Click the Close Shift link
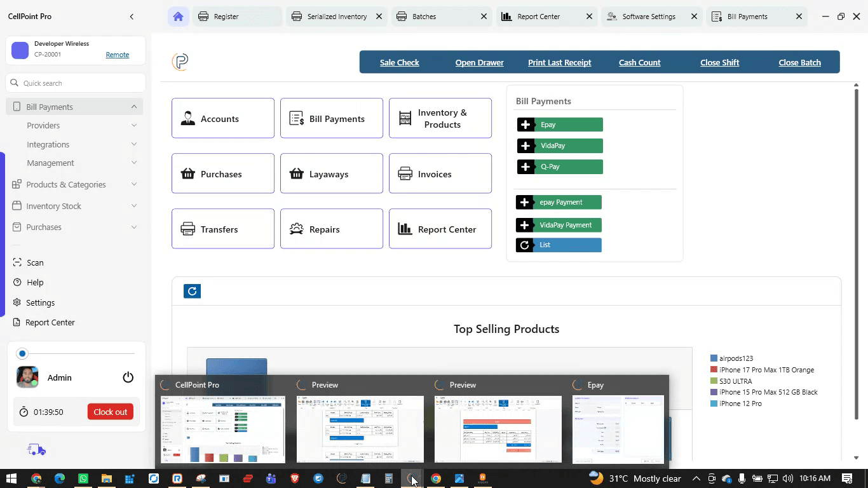The image size is (868, 488). [x=720, y=62]
